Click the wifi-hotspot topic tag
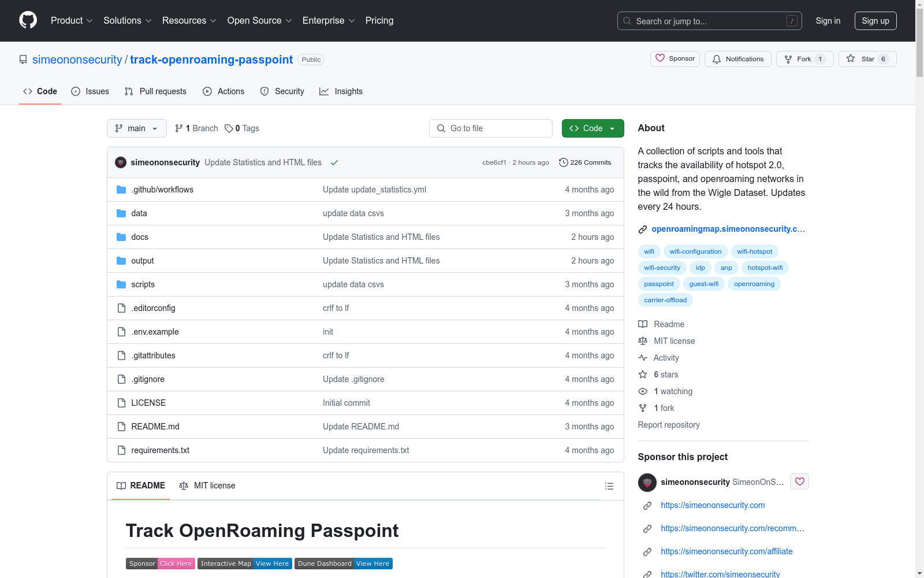The height and width of the screenshot is (578, 924). (x=754, y=251)
